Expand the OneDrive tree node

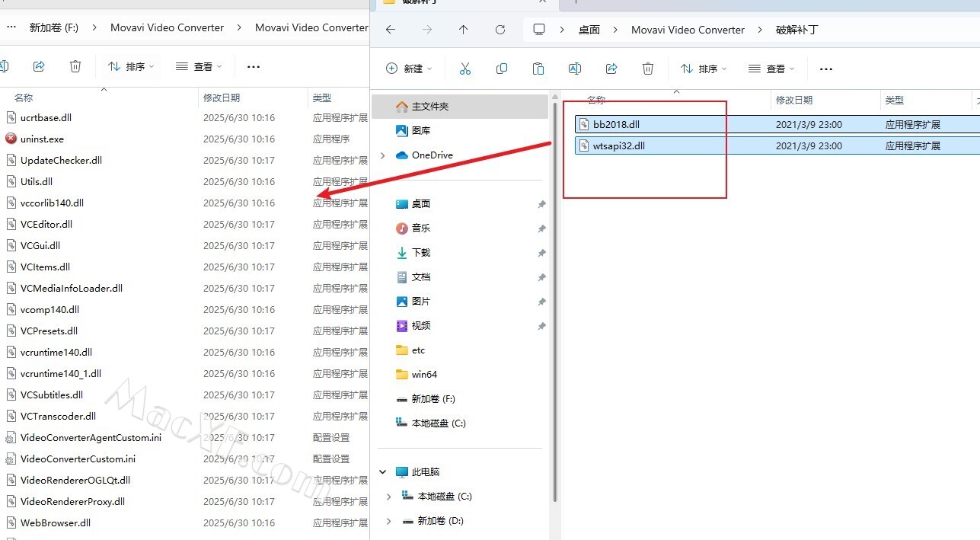[383, 155]
